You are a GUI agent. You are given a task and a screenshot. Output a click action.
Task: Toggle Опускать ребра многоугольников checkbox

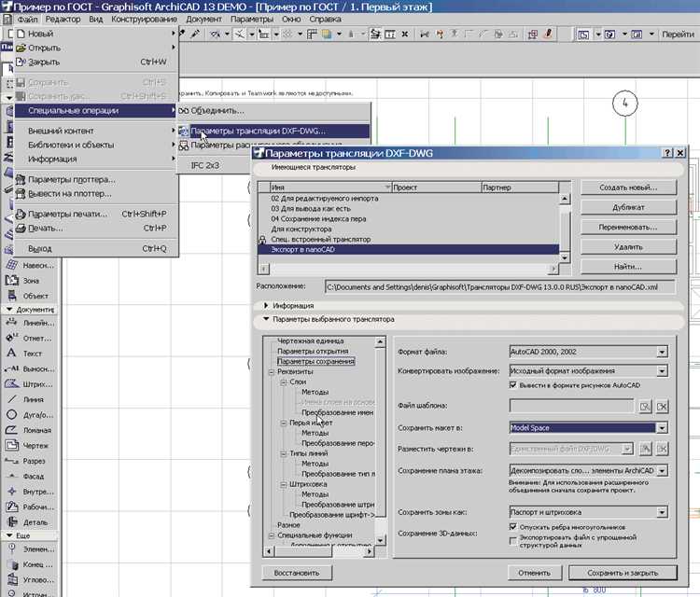(513, 526)
